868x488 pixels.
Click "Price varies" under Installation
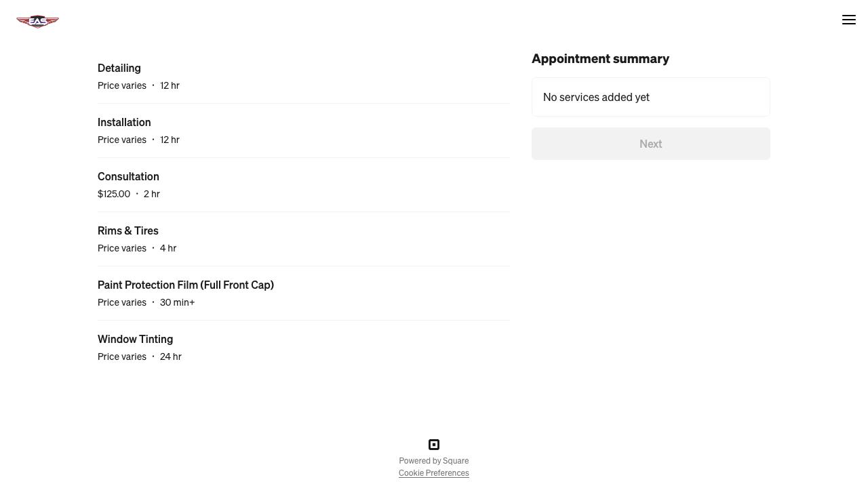tap(122, 140)
